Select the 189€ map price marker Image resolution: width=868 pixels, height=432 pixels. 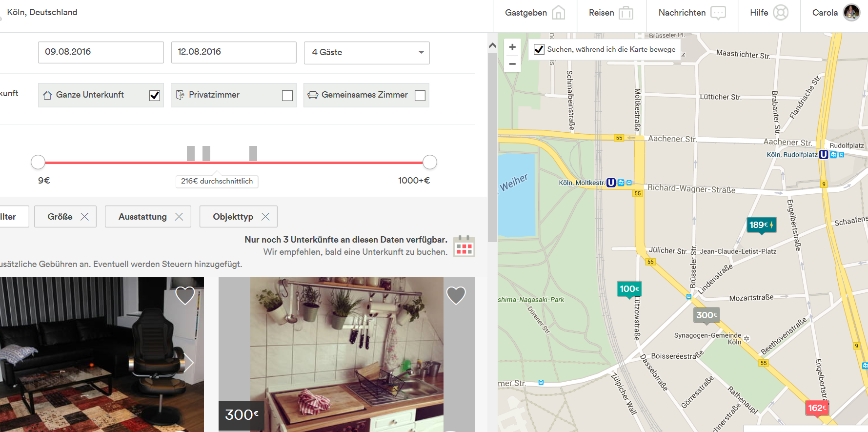(762, 226)
